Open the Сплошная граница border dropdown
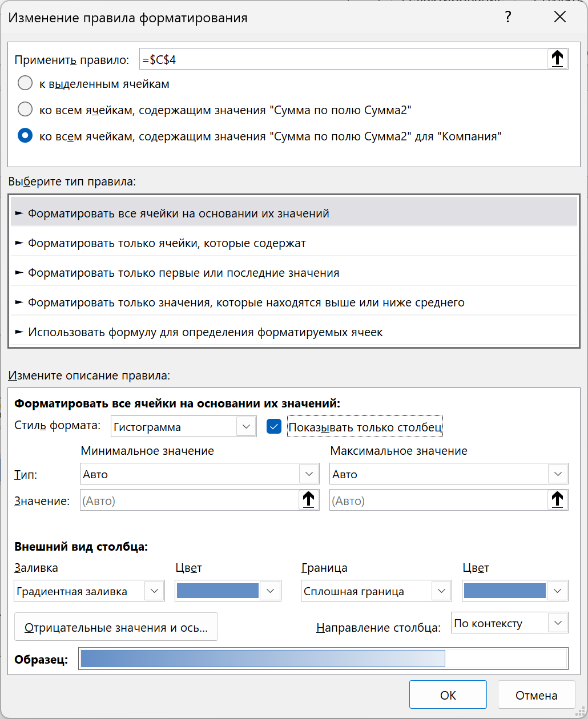 [x=441, y=591]
